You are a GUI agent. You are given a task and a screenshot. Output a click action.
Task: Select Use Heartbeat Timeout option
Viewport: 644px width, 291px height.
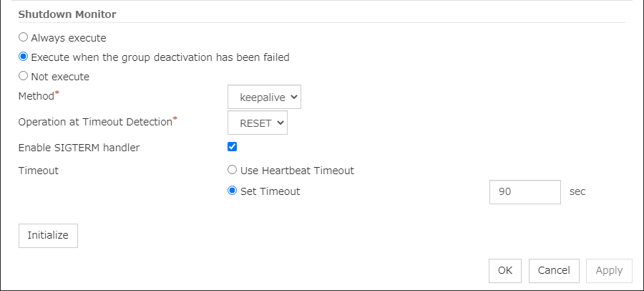pos(232,171)
